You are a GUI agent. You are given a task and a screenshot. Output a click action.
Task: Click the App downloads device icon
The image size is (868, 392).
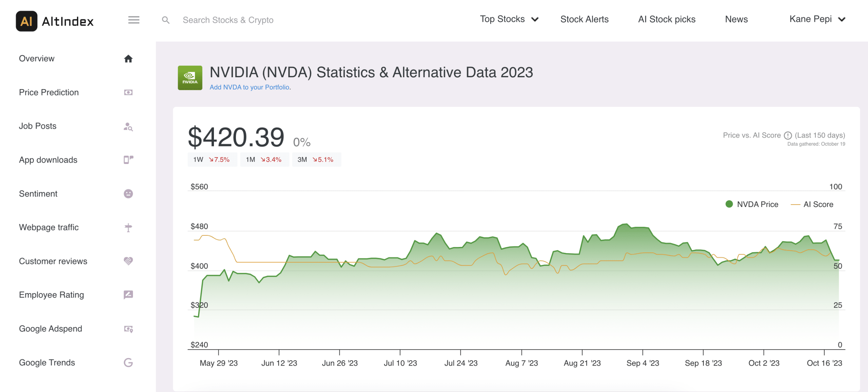click(x=128, y=160)
